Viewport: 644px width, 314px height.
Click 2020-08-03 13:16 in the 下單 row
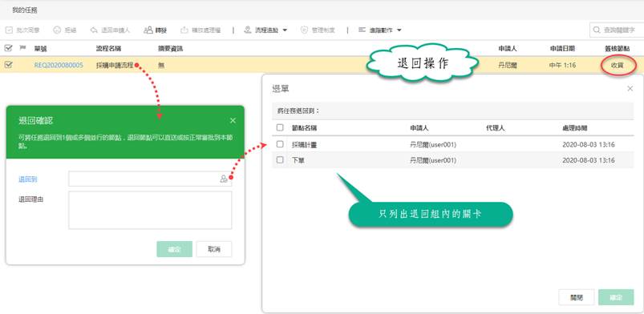coord(589,160)
